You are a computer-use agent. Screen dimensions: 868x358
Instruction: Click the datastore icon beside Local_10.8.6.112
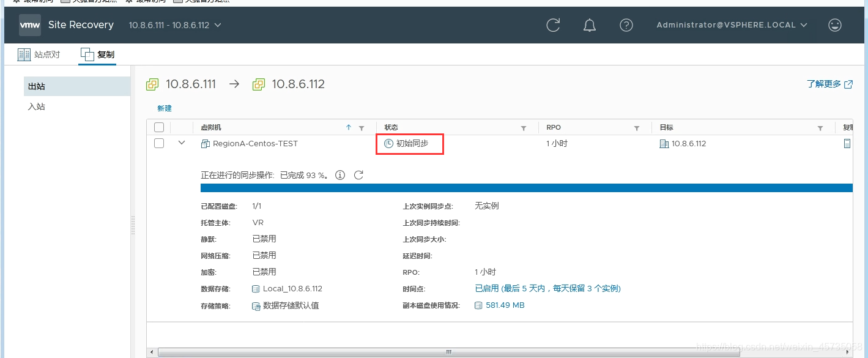click(x=256, y=289)
